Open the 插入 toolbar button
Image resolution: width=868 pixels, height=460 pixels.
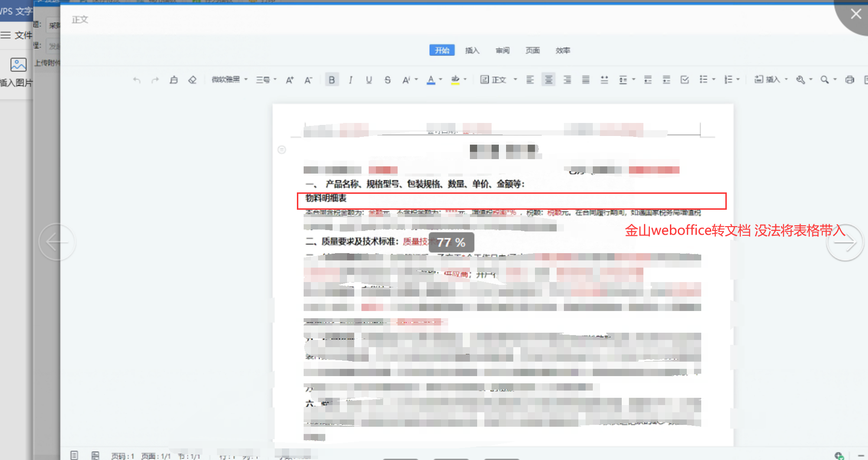771,80
